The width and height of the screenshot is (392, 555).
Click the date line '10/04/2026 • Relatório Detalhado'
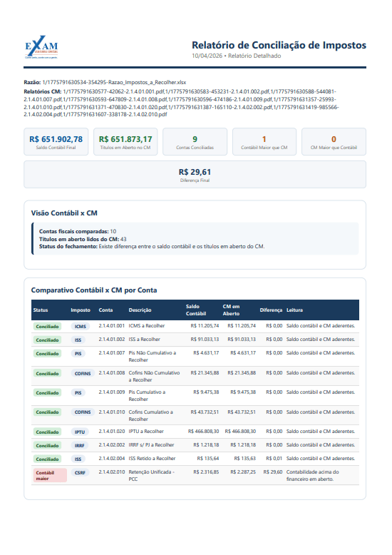pyautogui.click(x=237, y=56)
